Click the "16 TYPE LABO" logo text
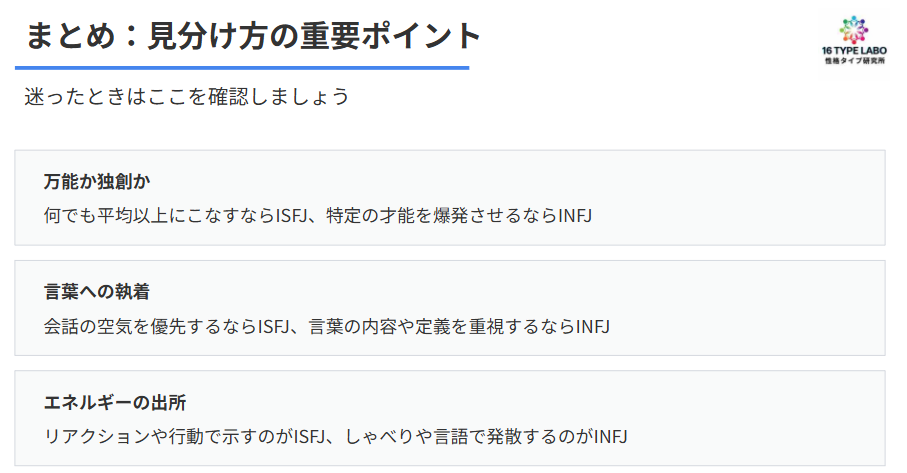This screenshot has height=473, width=907. tap(851, 50)
